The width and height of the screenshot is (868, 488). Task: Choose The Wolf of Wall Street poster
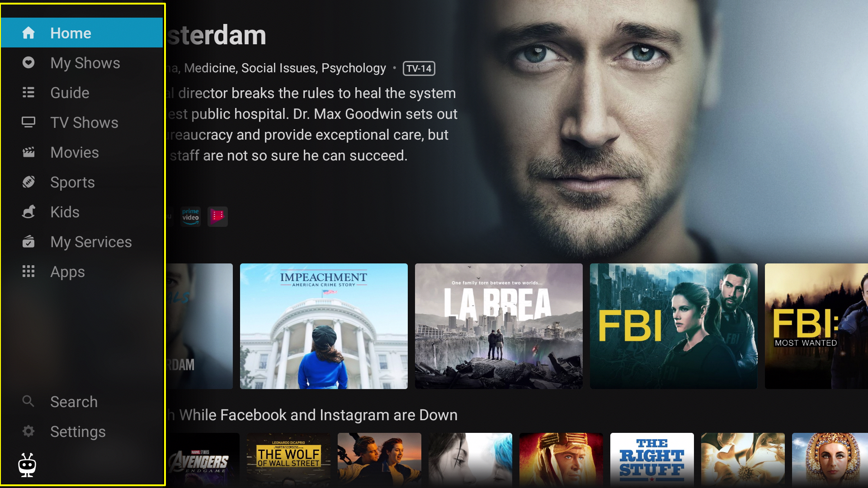point(288,459)
